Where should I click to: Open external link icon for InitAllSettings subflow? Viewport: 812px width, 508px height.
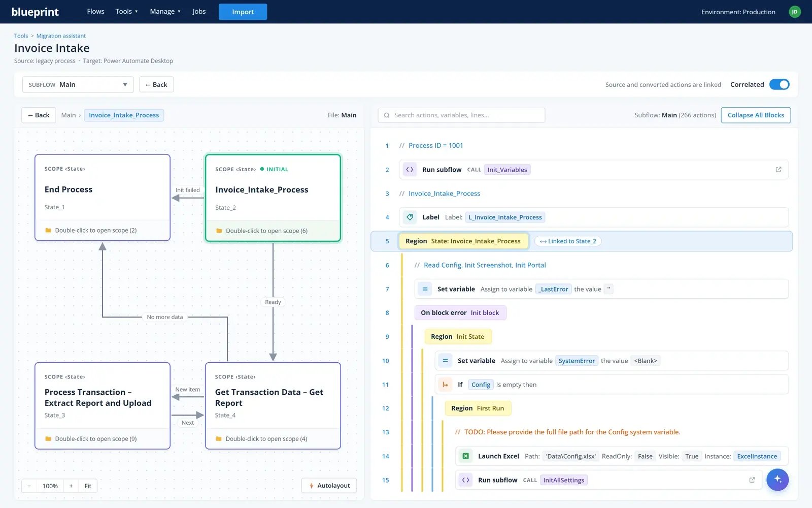tap(752, 480)
